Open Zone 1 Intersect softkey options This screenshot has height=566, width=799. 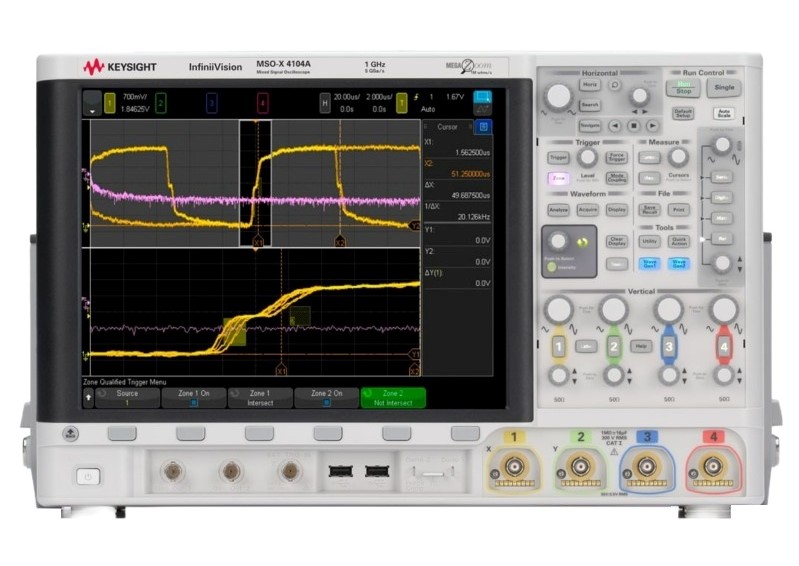(x=260, y=397)
